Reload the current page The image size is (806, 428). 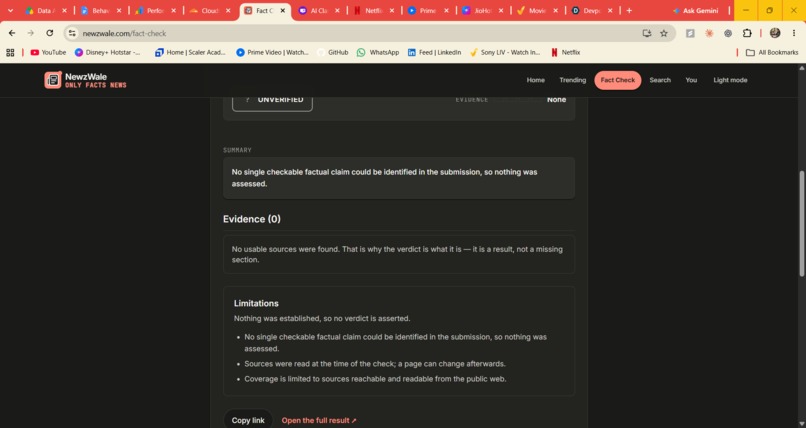click(x=49, y=33)
